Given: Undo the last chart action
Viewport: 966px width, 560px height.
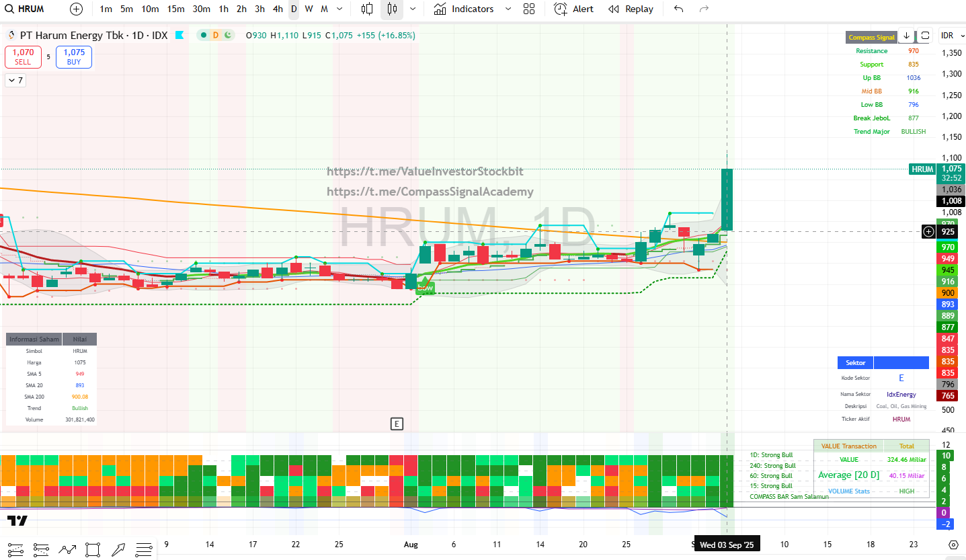Looking at the screenshot, I should click(x=678, y=9).
